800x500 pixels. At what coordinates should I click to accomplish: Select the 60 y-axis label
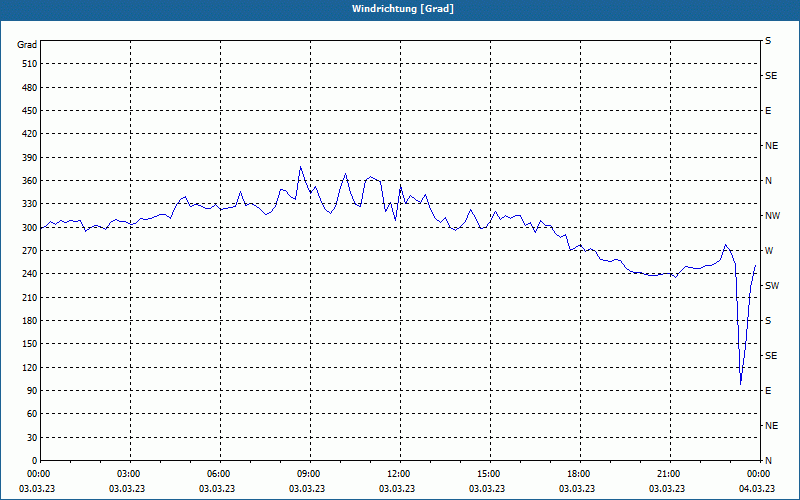(x=32, y=414)
